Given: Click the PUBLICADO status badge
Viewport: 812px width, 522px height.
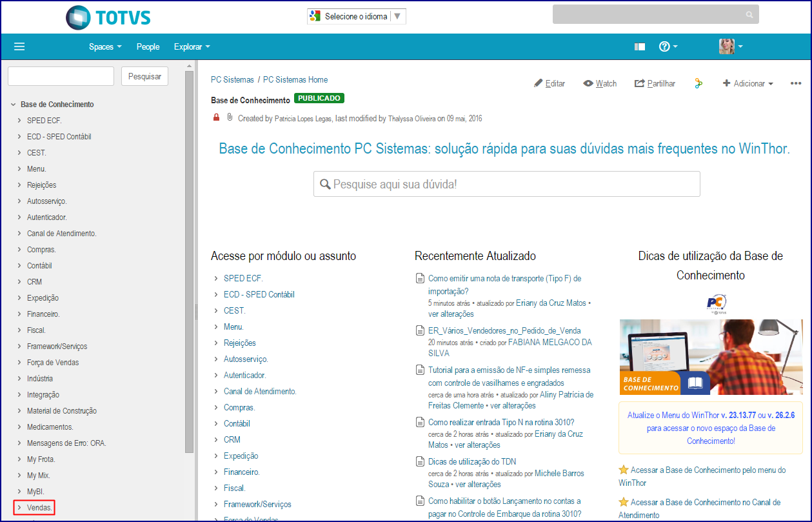Looking at the screenshot, I should [x=319, y=99].
